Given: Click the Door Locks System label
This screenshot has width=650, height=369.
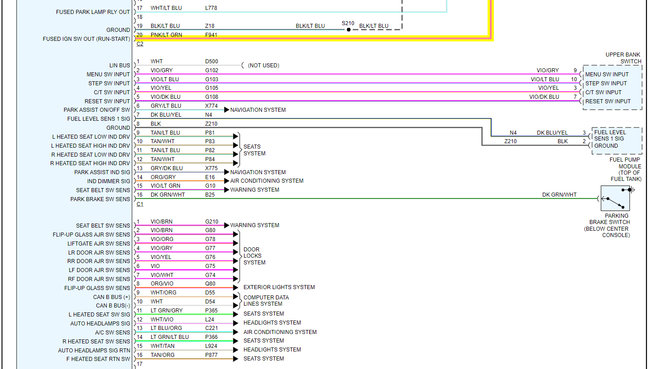Looking at the screenshot, I should pyautogui.click(x=254, y=256).
